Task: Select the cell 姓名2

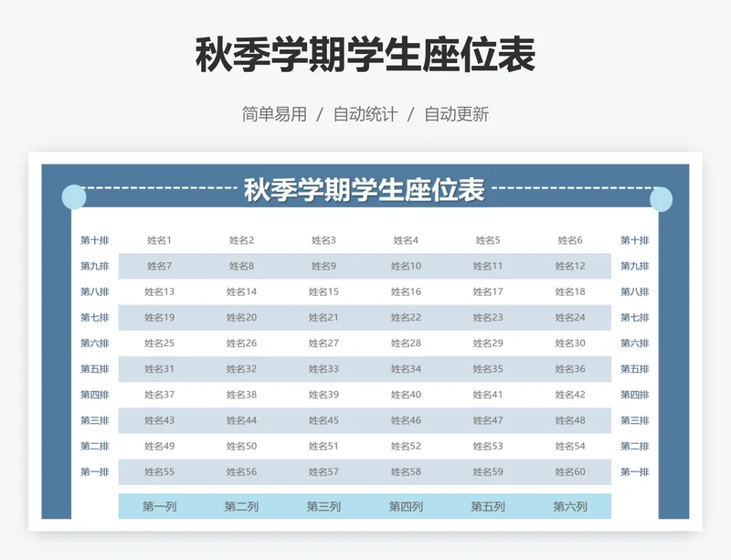Action: pos(241,240)
